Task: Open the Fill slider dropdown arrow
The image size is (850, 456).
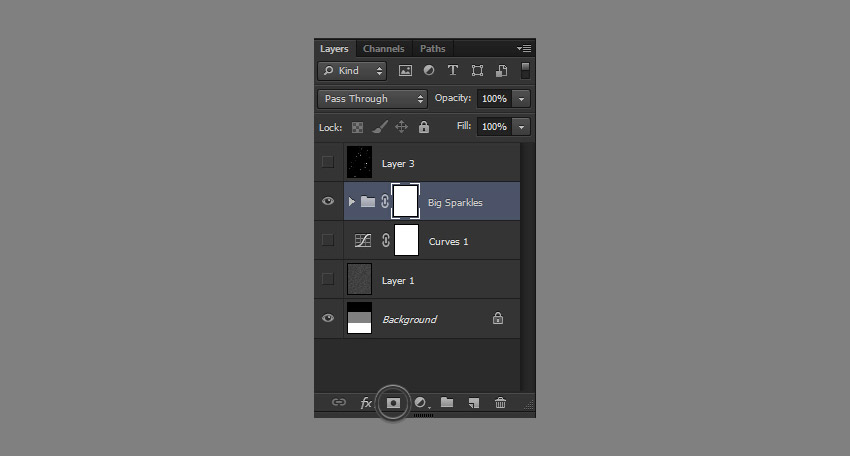Action: tap(521, 127)
